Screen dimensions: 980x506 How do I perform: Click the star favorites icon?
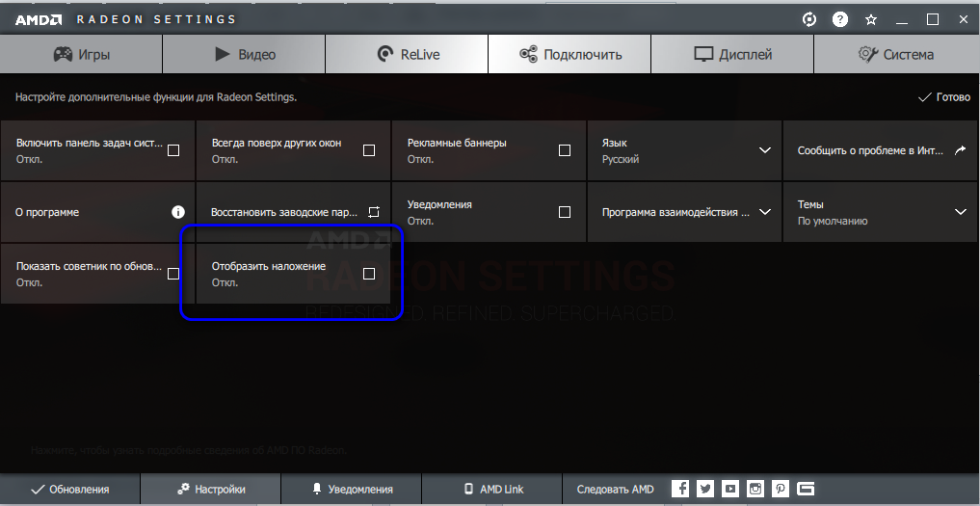click(x=870, y=19)
